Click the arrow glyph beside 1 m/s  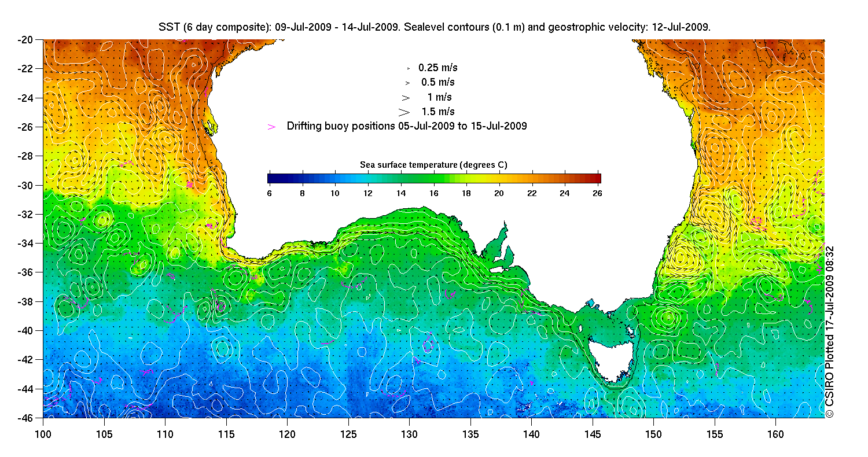click(406, 97)
